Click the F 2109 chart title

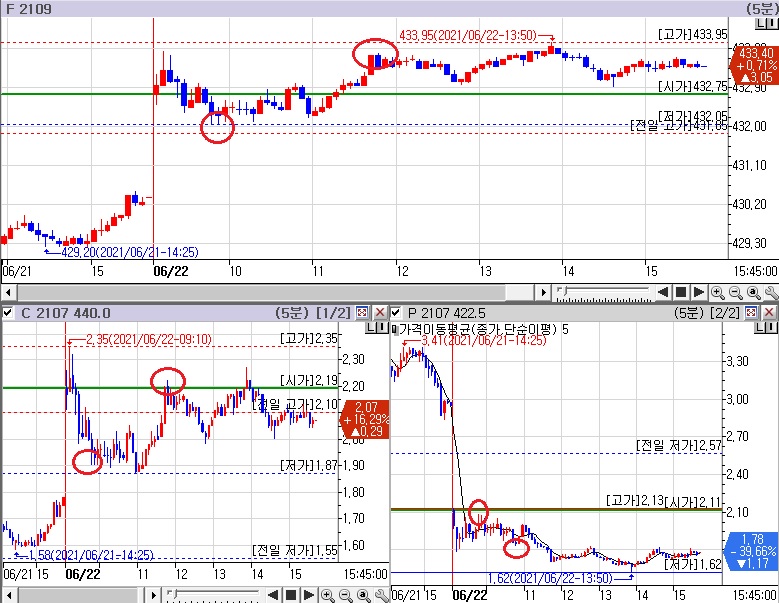tap(29, 9)
